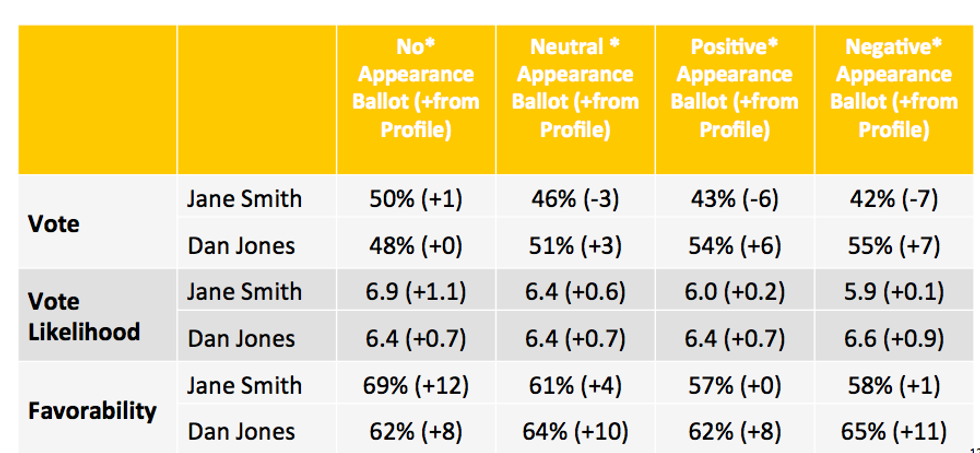Click the 6.6 (+0.9) cell

point(894,339)
